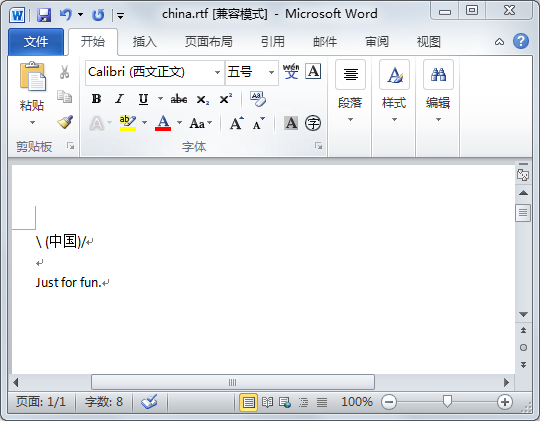Open the font color dropdown arrow

[x=179, y=123]
